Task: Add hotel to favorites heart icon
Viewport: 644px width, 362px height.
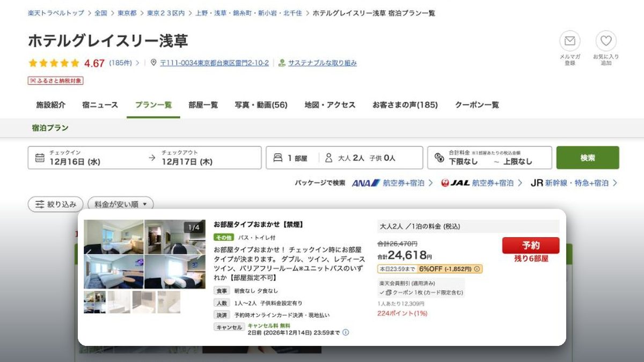Action: click(x=606, y=41)
